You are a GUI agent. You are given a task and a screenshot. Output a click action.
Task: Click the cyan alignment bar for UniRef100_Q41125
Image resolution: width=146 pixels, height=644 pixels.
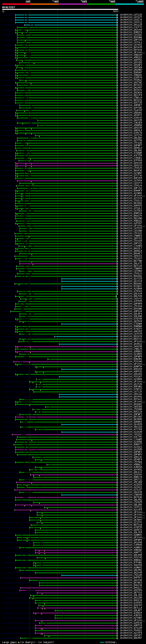(x=71, y=25)
